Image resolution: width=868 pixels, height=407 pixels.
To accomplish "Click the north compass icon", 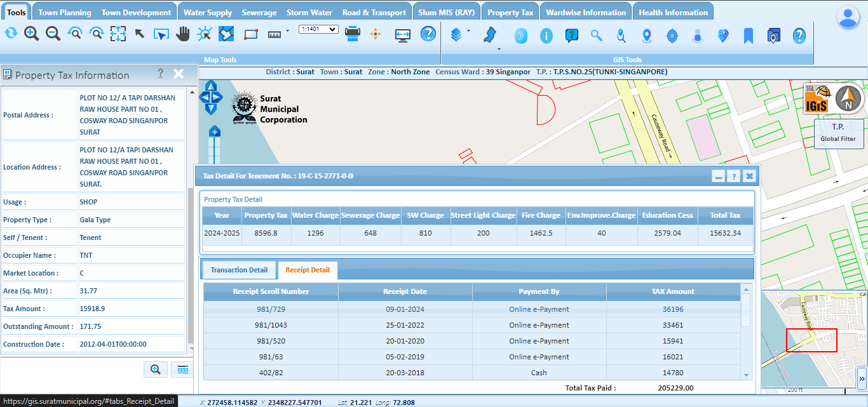I will (x=848, y=98).
